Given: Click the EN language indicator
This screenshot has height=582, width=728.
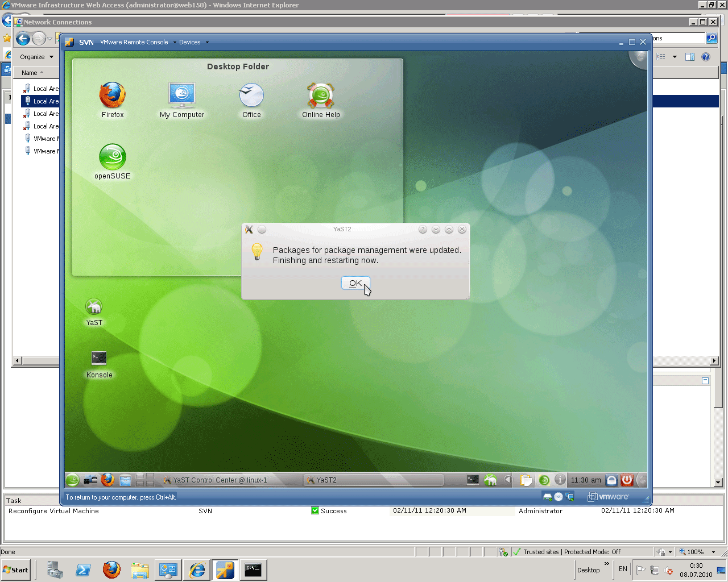Looking at the screenshot, I should click(x=623, y=569).
